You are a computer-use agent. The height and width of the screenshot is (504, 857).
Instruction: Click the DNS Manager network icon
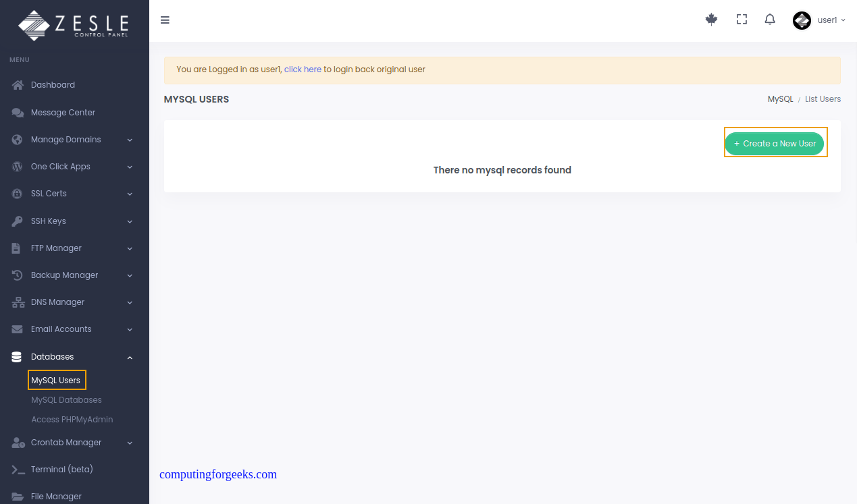pyautogui.click(x=18, y=302)
